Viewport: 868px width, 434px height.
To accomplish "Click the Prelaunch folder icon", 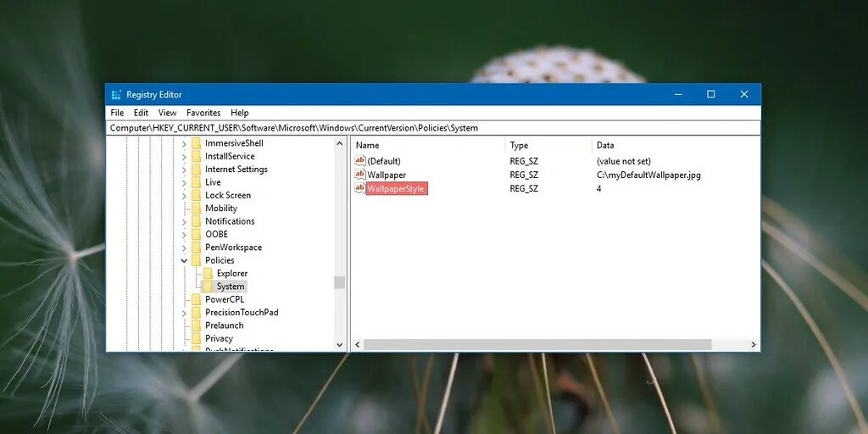I will pos(196,325).
